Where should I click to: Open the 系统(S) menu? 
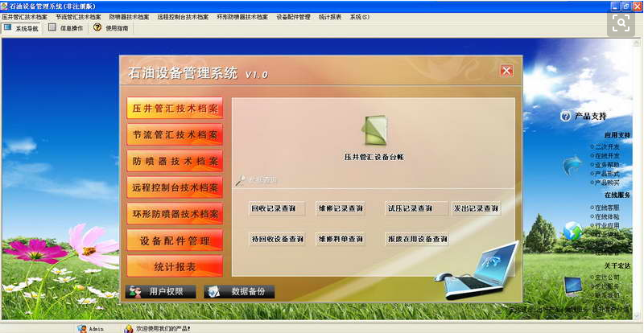tap(359, 17)
